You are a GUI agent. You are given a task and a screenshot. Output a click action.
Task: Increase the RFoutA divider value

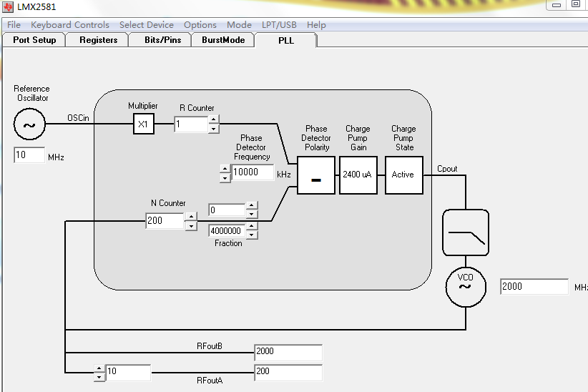coord(99,368)
